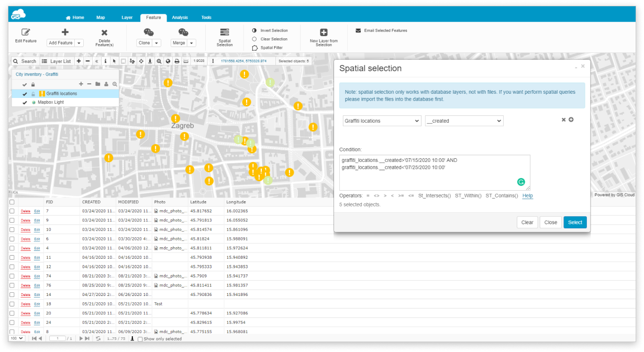Screen dimensions: 644x352
Task: Expand the Clone dropdown arrow
Action: point(156,43)
